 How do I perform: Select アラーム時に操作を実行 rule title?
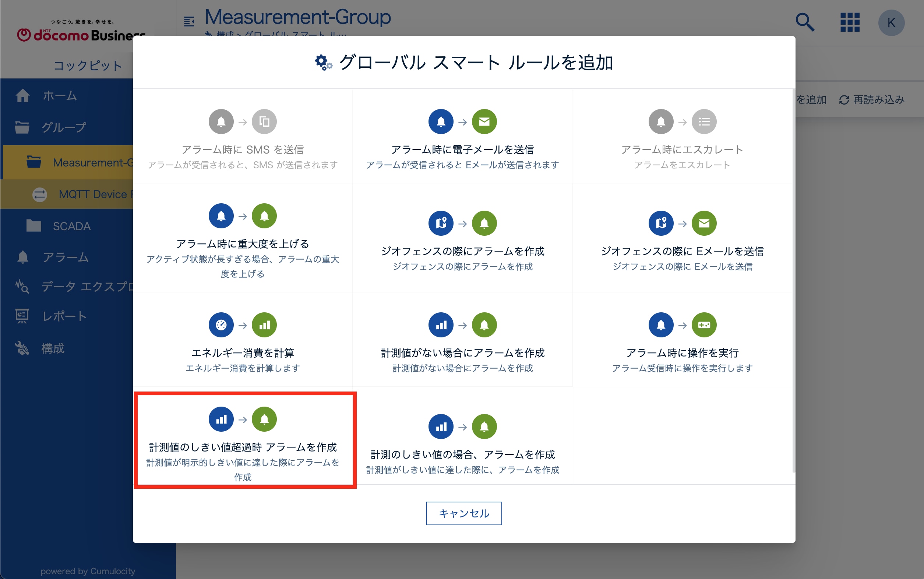click(682, 353)
